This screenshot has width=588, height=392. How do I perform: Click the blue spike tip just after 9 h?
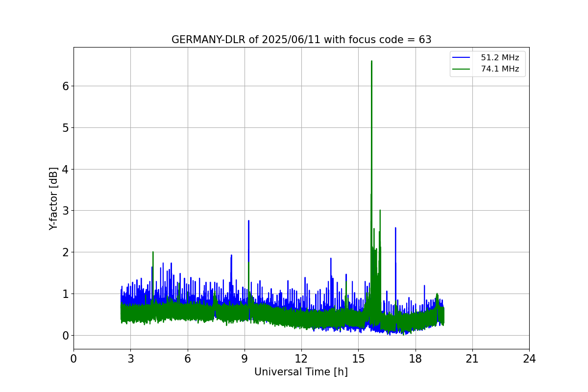pos(248,221)
